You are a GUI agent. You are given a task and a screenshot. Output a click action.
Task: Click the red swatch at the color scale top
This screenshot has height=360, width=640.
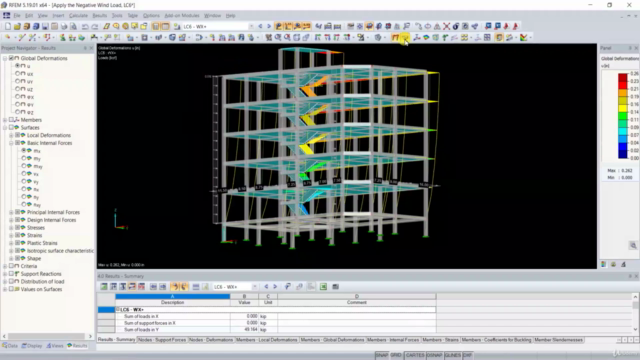[x=622, y=78]
